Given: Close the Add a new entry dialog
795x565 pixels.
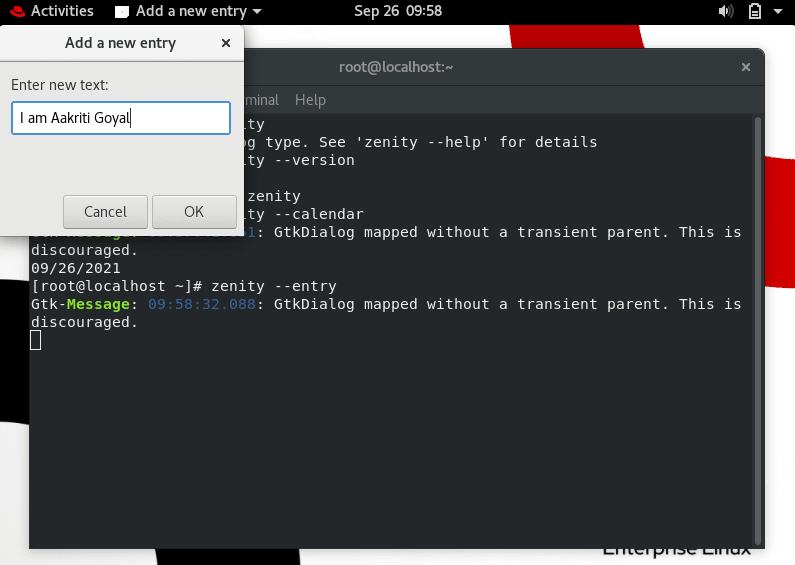Looking at the screenshot, I should pyautogui.click(x=226, y=43).
